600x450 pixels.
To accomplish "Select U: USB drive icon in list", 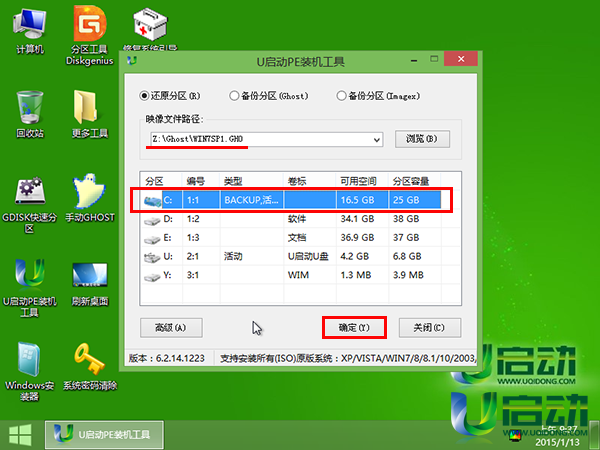I will click(152, 258).
